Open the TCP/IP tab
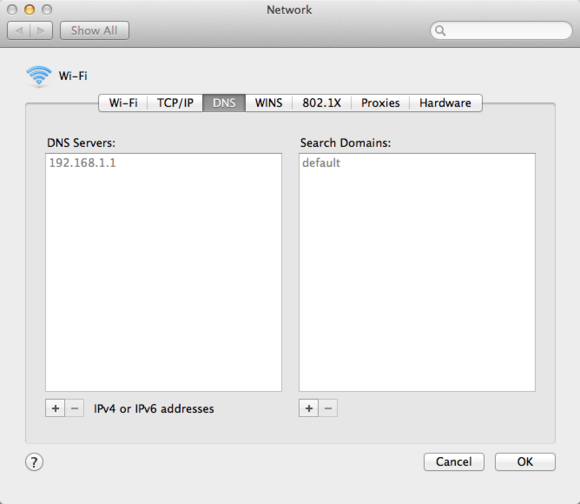580x504 pixels. click(x=175, y=103)
